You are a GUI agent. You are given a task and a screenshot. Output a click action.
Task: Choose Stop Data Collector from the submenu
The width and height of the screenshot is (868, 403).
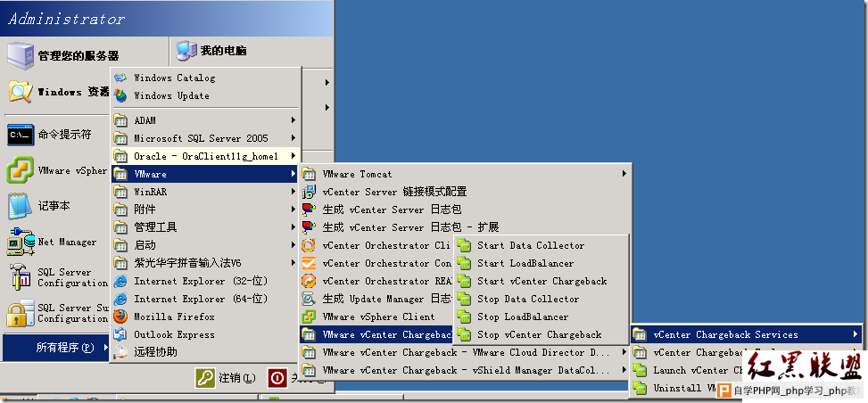tap(541, 299)
